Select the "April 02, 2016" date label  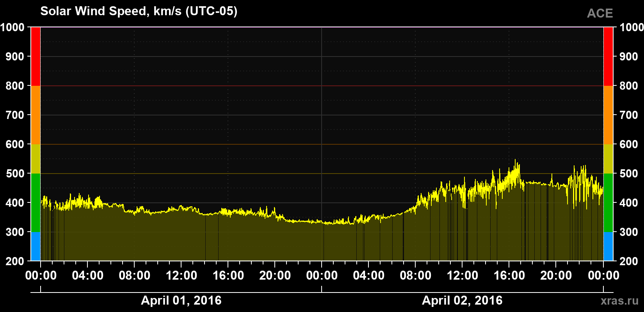[x=462, y=300]
